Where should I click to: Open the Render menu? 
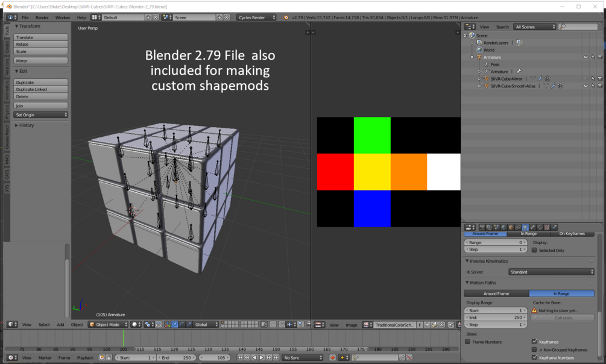[42, 17]
